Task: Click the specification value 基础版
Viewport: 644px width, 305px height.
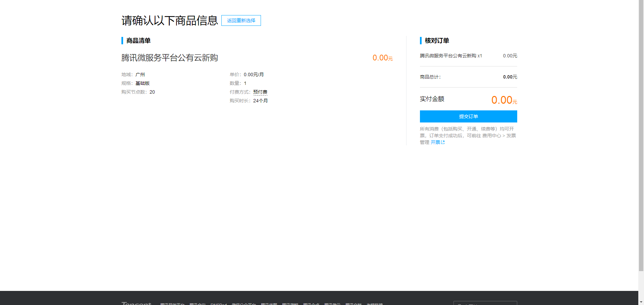Action: point(143,83)
